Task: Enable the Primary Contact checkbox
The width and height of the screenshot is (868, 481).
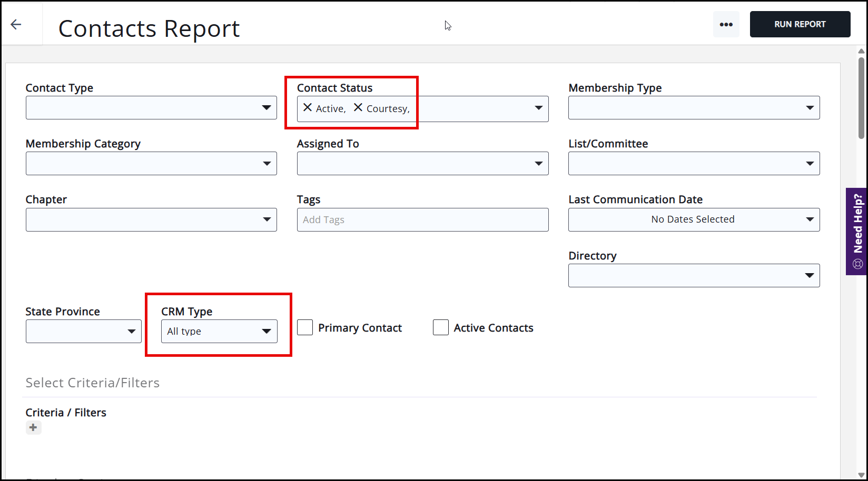Action: pyautogui.click(x=305, y=327)
